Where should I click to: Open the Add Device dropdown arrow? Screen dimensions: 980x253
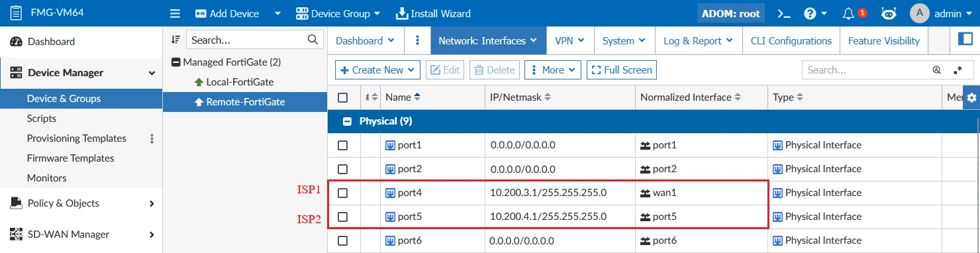pos(277,13)
